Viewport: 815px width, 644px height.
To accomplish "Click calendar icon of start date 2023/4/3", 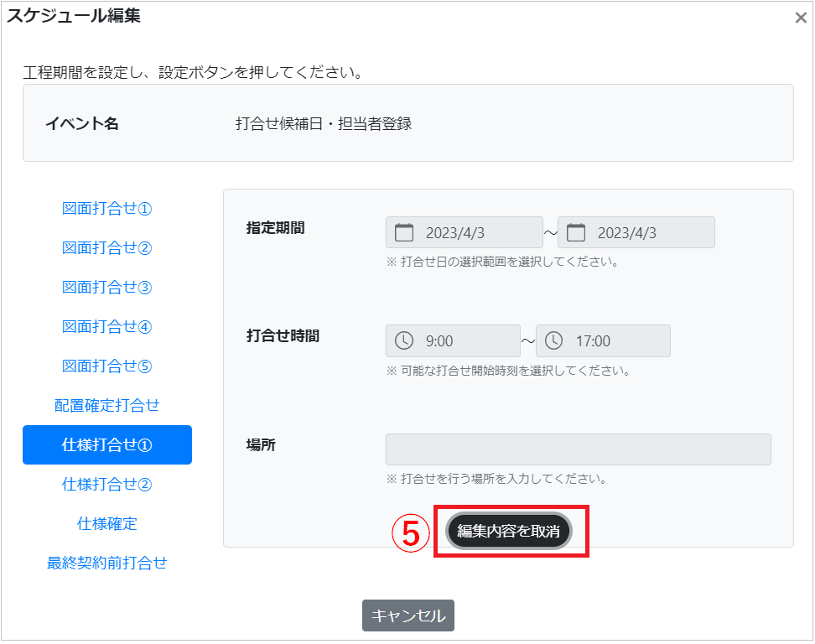I will pyautogui.click(x=404, y=232).
